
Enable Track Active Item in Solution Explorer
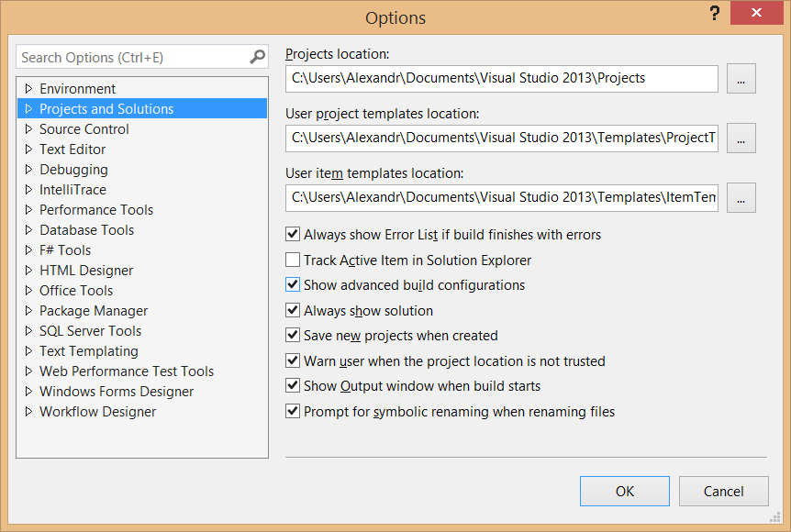(293, 260)
